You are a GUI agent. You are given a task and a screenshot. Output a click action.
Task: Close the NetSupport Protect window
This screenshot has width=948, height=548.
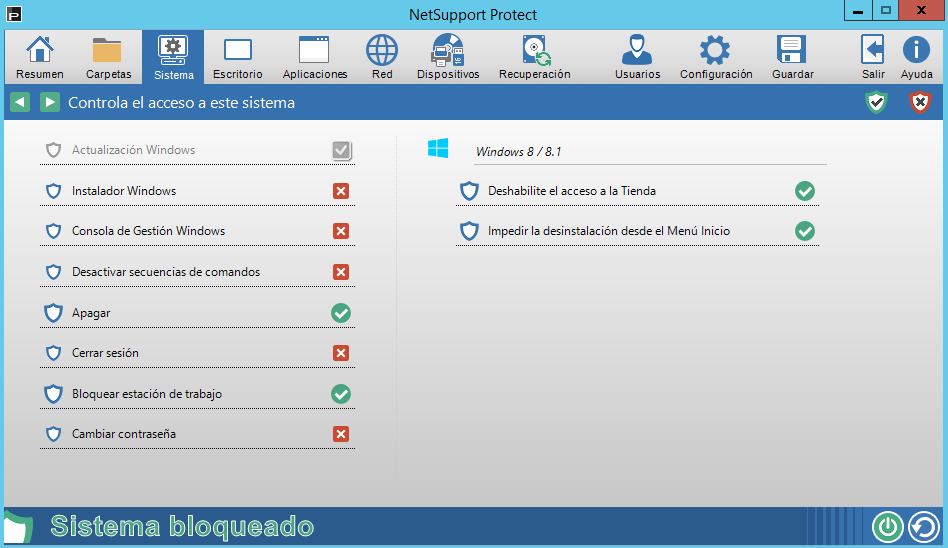coord(921,10)
